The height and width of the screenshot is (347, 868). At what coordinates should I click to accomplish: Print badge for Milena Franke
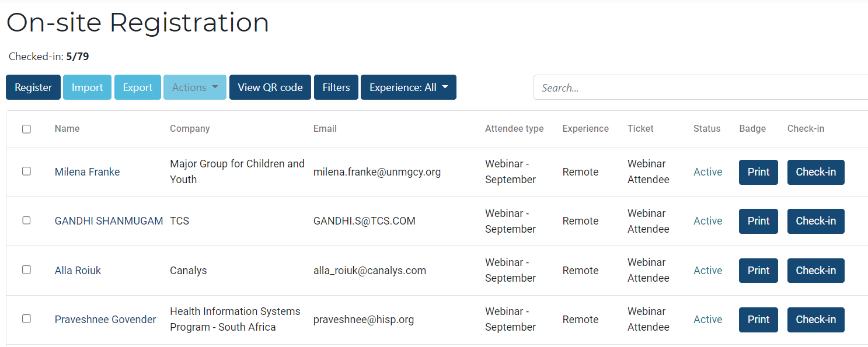click(x=758, y=172)
